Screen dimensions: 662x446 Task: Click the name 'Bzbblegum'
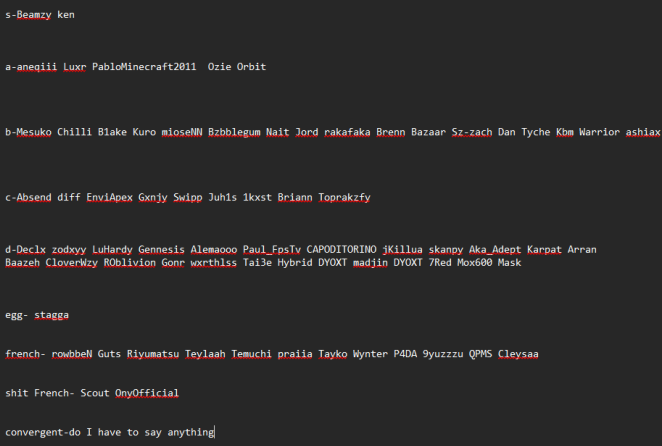point(234,132)
